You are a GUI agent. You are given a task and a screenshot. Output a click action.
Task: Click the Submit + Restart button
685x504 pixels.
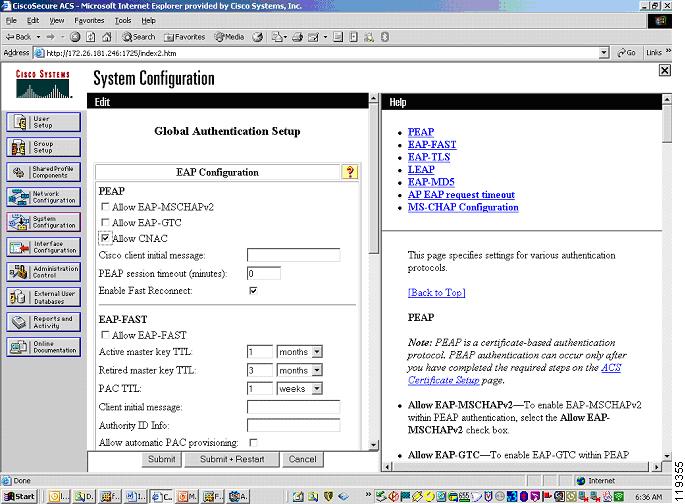pos(232,459)
